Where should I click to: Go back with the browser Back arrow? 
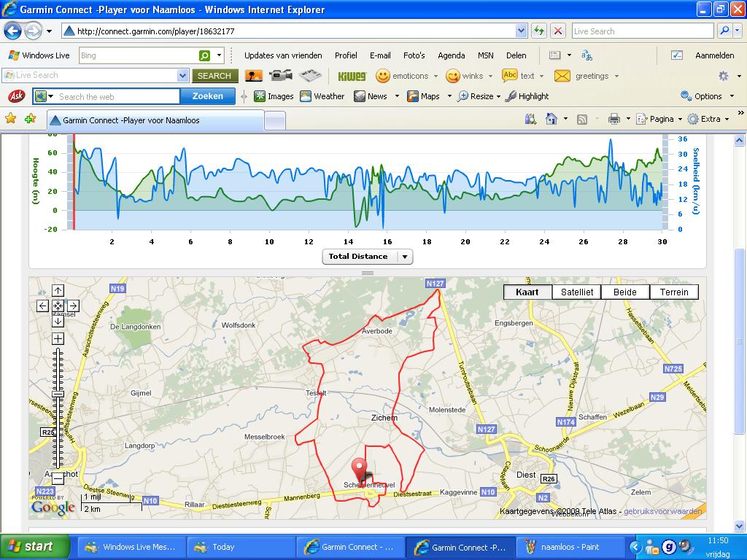coord(13,31)
